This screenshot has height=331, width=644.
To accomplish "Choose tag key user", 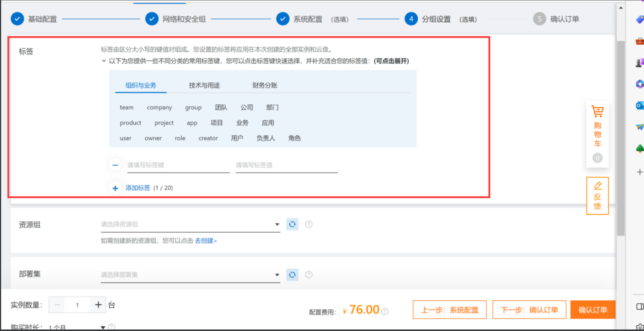I will point(126,138).
